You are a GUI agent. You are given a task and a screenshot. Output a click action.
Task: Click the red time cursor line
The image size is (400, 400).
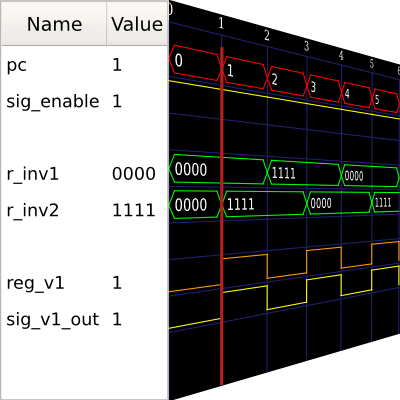222,216
